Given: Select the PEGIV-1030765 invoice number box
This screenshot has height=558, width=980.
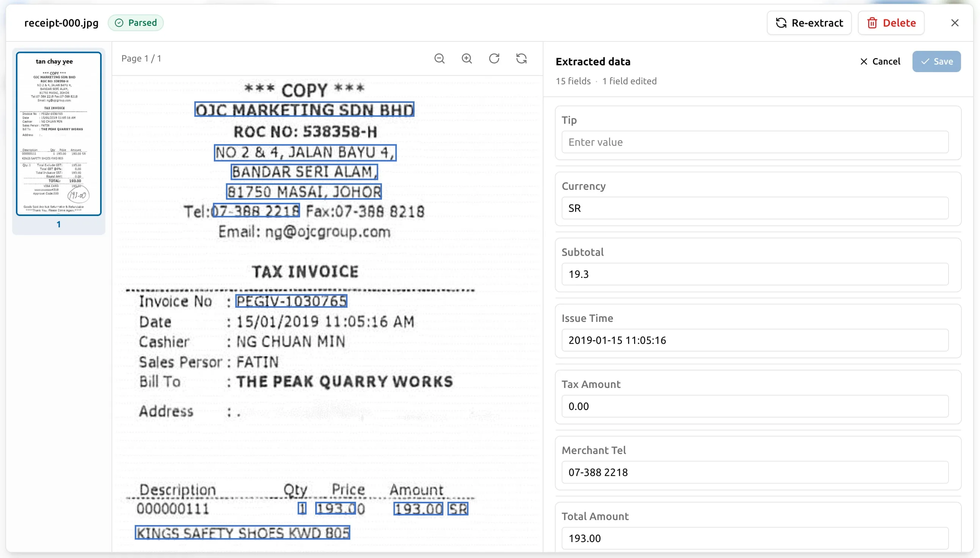Looking at the screenshot, I should (291, 301).
